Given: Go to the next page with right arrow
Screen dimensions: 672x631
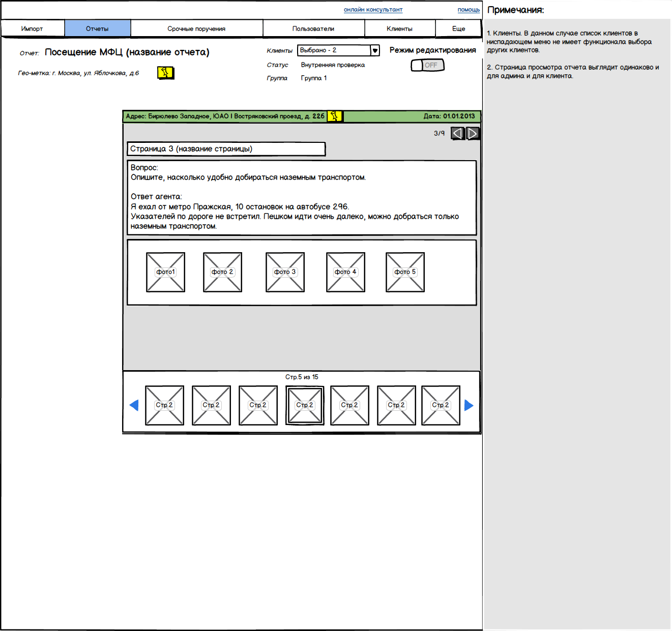Looking at the screenshot, I should point(473,134).
